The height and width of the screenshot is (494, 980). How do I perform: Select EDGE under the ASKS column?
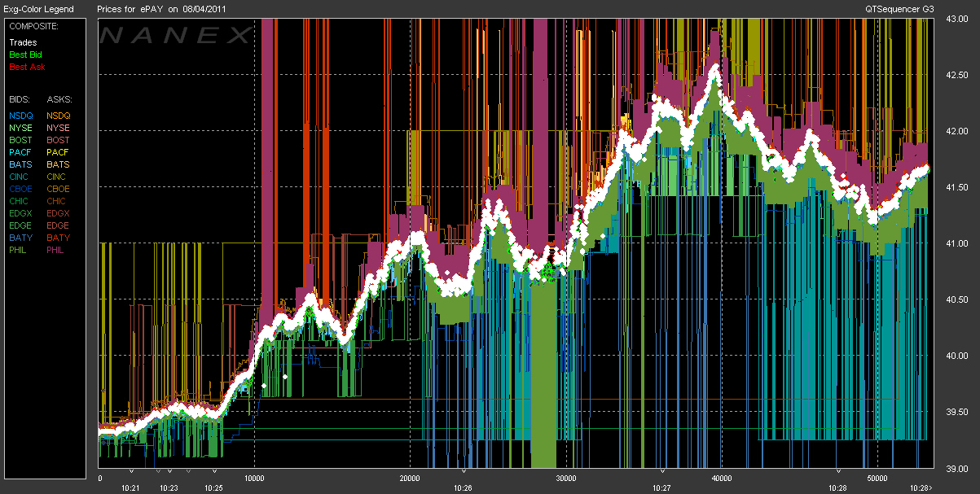59,225
